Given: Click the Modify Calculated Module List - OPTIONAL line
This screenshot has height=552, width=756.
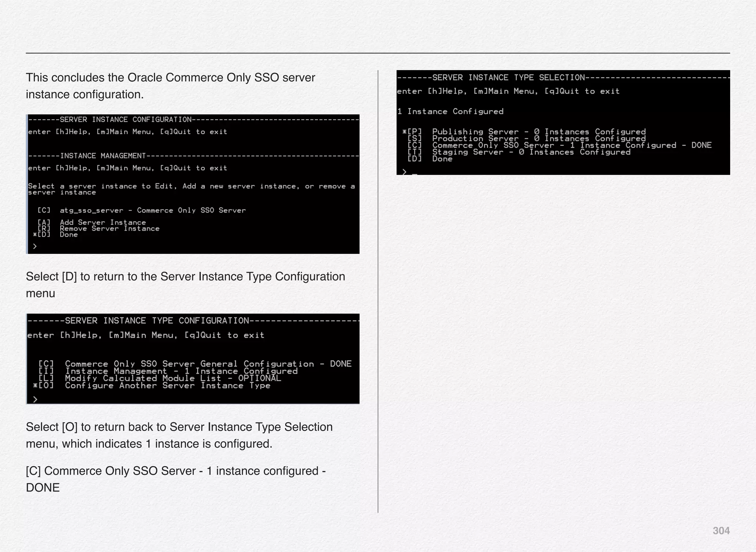Looking at the screenshot, I should pyautogui.click(x=160, y=378).
